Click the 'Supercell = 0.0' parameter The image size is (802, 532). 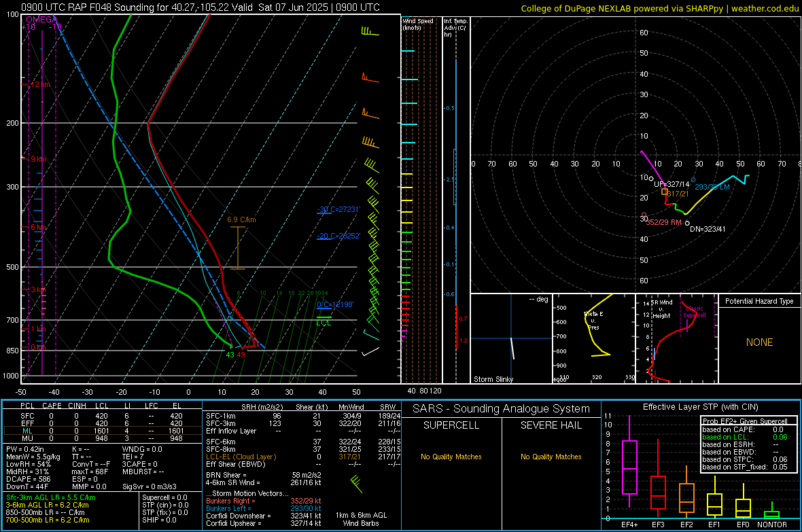point(164,497)
